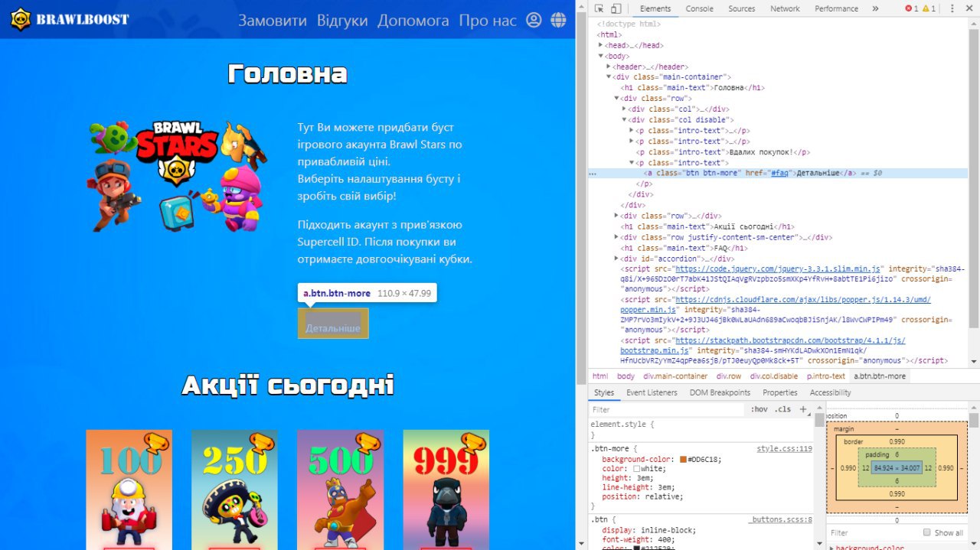
Task: Switch to the Performance tab
Action: pos(836,8)
